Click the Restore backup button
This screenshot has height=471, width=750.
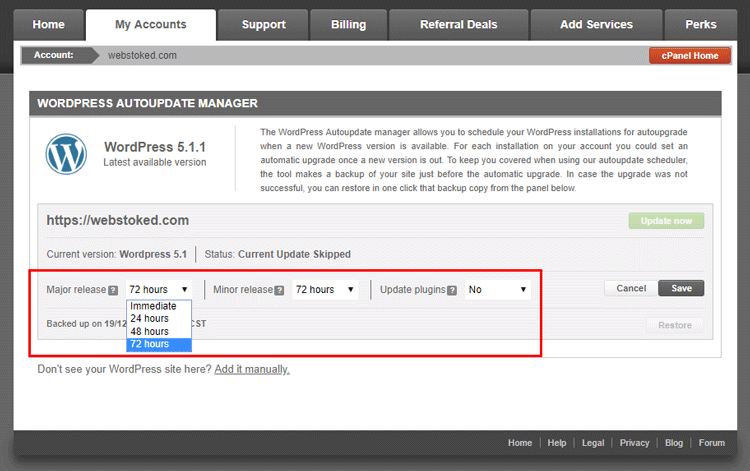pyautogui.click(x=675, y=325)
